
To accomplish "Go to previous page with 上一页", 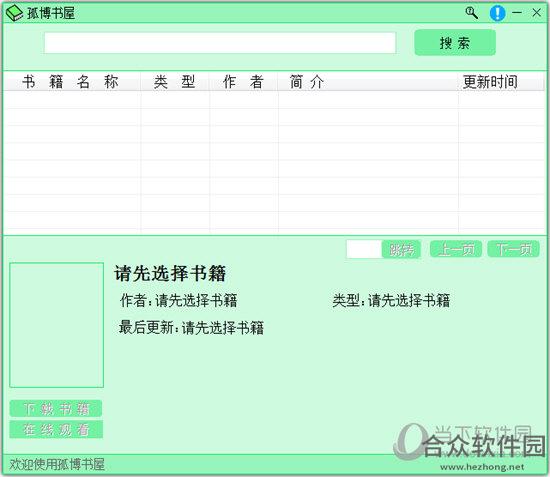I will click(x=456, y=249).
